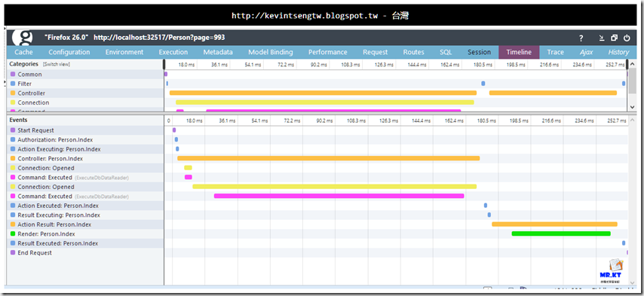Select the Result Executing: Person.Index event

coord(59,215)
